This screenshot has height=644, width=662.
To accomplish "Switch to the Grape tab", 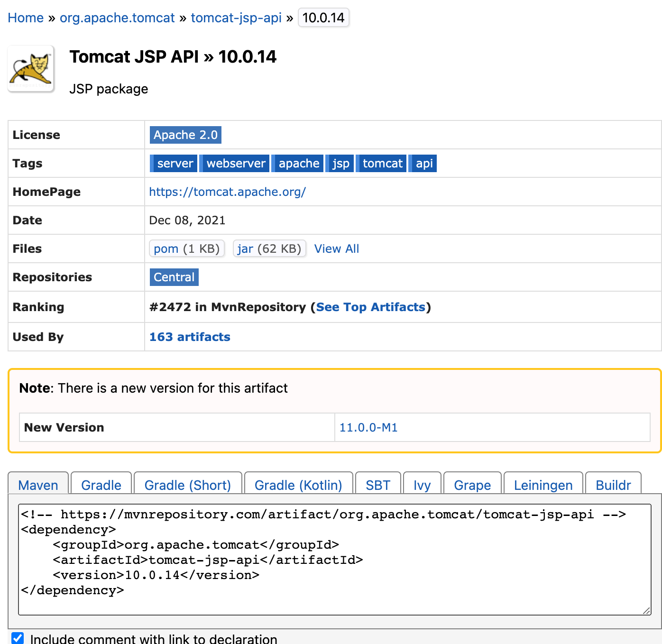I will point(472,483).
